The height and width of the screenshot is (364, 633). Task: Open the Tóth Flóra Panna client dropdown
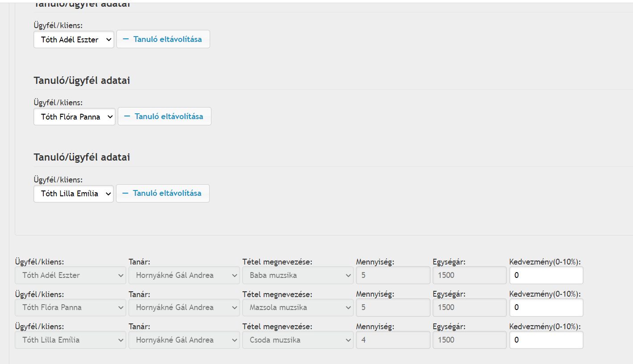click(x=74, y=117)
